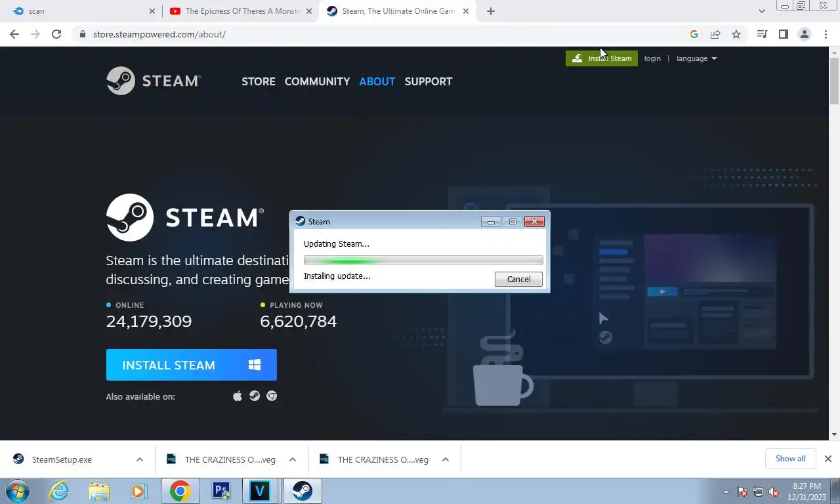Click the Updating Steam progress bar
Image resolution: width=840 pixels, height=504 pixels.
(423, 260)
